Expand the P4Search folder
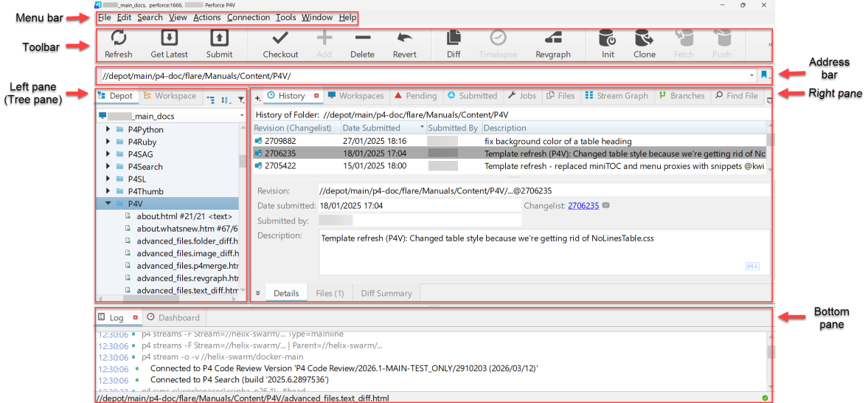 pyautogui.click(x=108, y=166)
